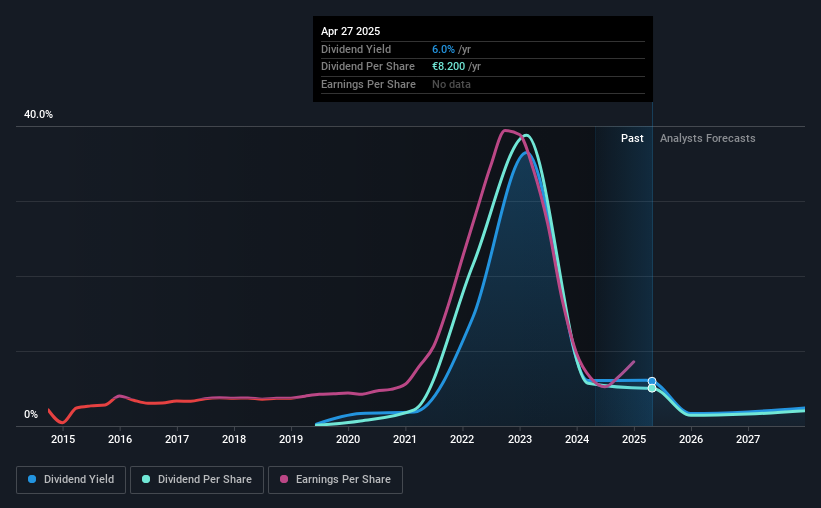Click the '€8.200' dividend per share value
821x508 pixels.
coord(448,67)
